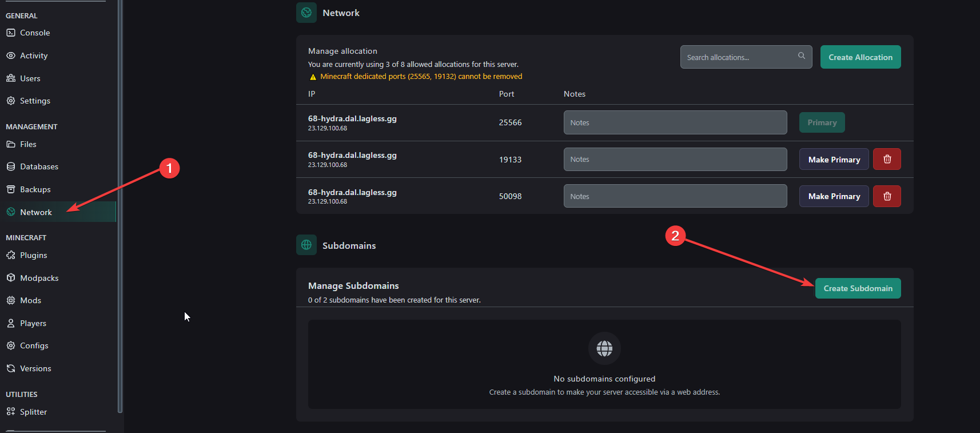Image resolution: width=980 pixels, height=433 pixels.
Task: Click the Databases icon in sidebar
Action: coord(11,166)
